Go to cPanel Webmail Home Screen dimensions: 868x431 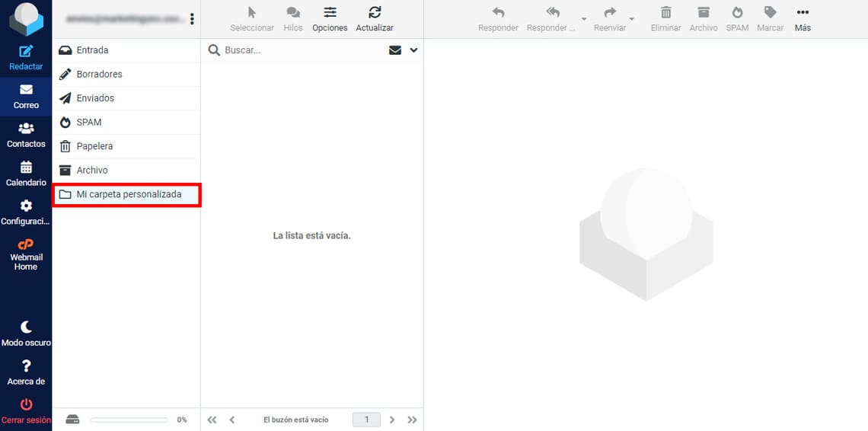(x=26, y=254)
